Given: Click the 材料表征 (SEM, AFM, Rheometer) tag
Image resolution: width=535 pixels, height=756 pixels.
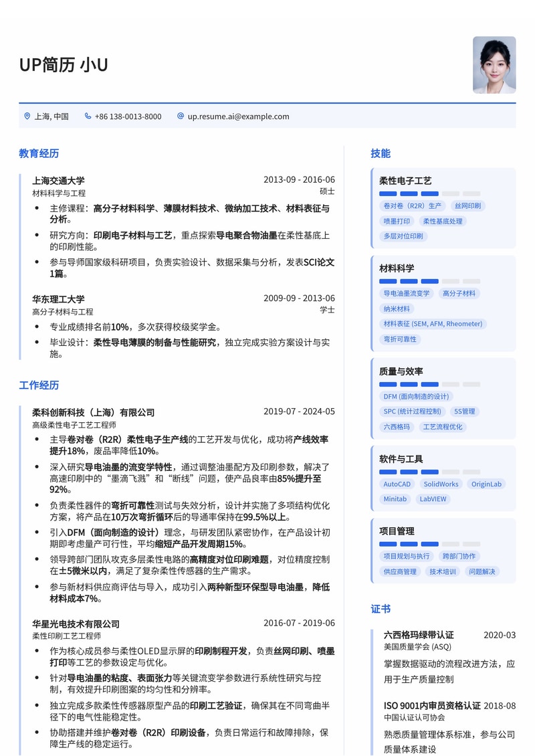Looking at the screenshot, I should [433, 324].
